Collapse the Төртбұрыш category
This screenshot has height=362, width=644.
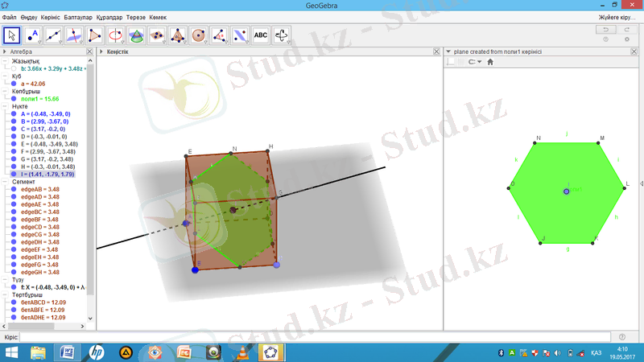6,294
